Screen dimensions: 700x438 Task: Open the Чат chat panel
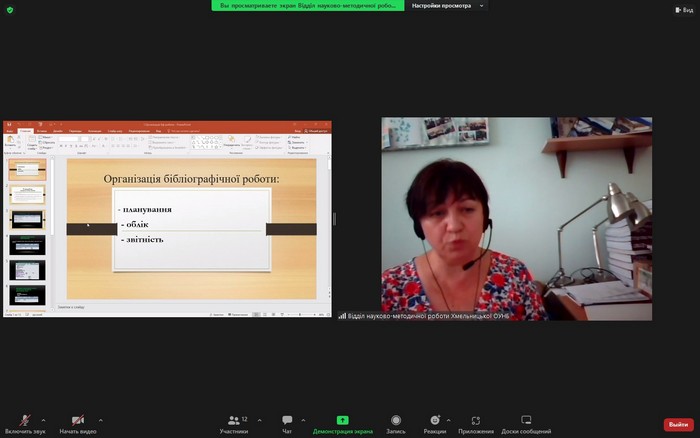click(x=287, y=420)
